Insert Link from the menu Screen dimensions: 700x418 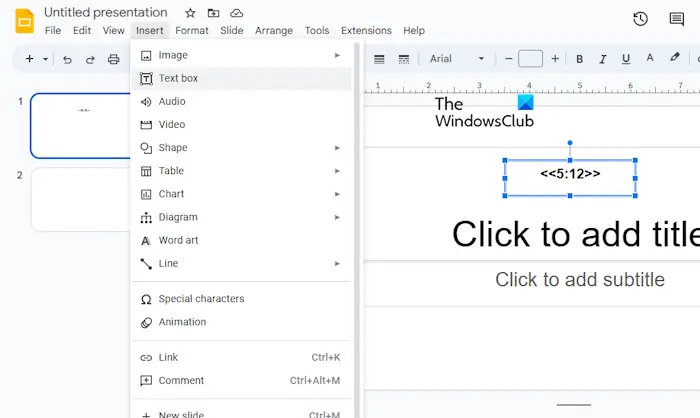click(242, 358)
